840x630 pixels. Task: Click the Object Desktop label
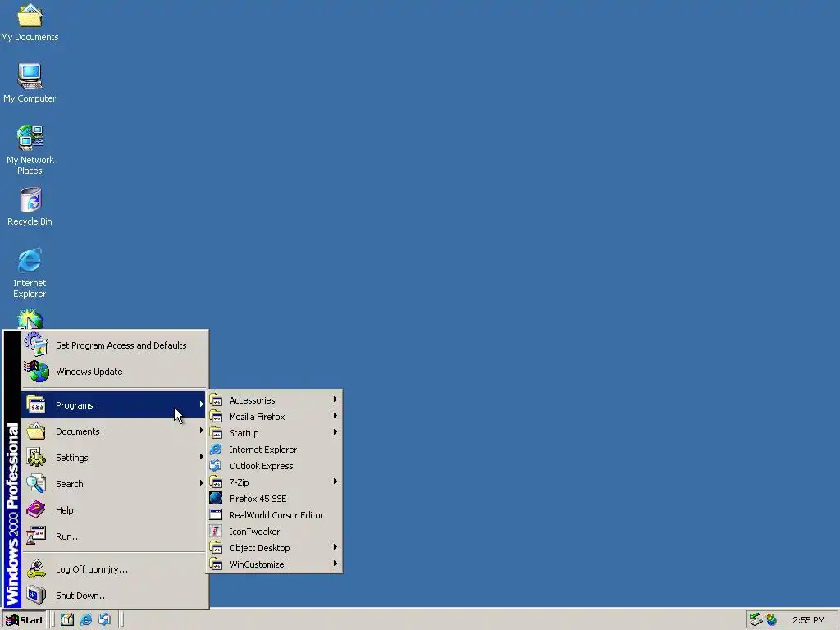click(259, 547)
